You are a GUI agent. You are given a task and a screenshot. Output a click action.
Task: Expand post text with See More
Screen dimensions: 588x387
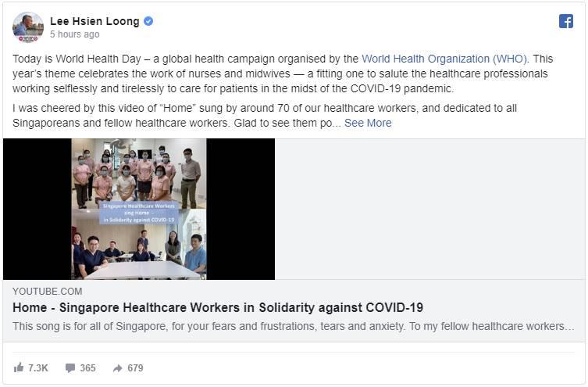click(x=368, y=123)
